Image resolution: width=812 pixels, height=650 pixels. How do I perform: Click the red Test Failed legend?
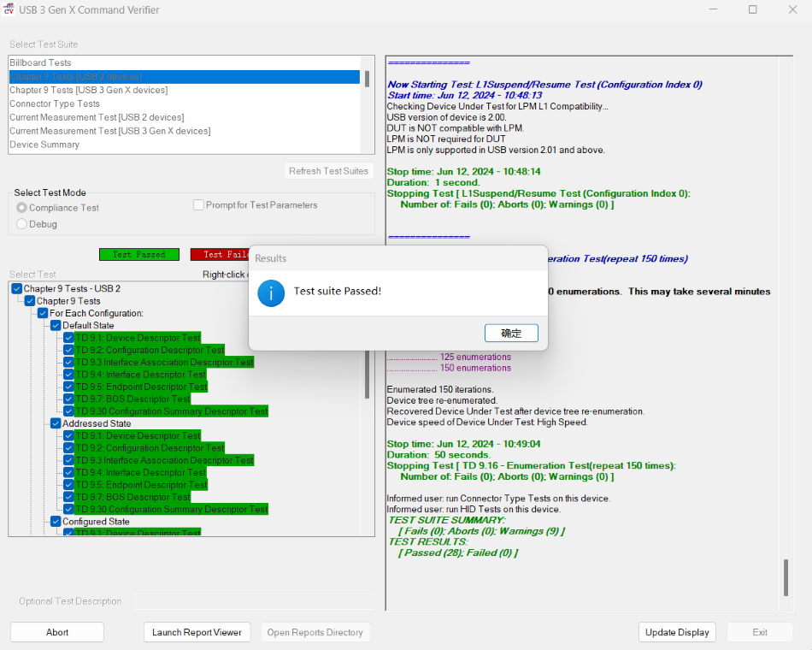[x=220, y=255]
